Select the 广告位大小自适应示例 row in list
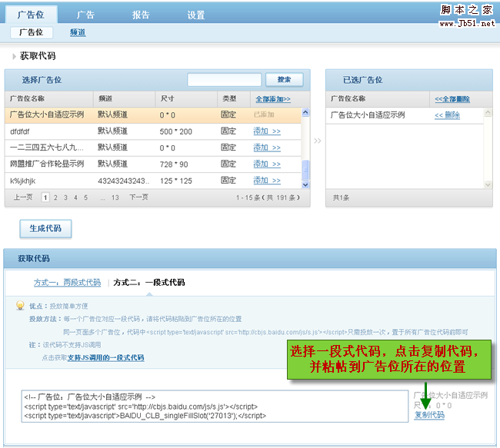Image resolution: width=500 pixels, height=448 pixels. tap(153, 115)
